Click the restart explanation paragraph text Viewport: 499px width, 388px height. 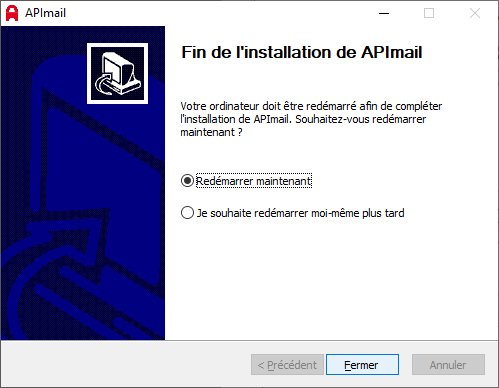pyautogui.click(x=311, y=119)
